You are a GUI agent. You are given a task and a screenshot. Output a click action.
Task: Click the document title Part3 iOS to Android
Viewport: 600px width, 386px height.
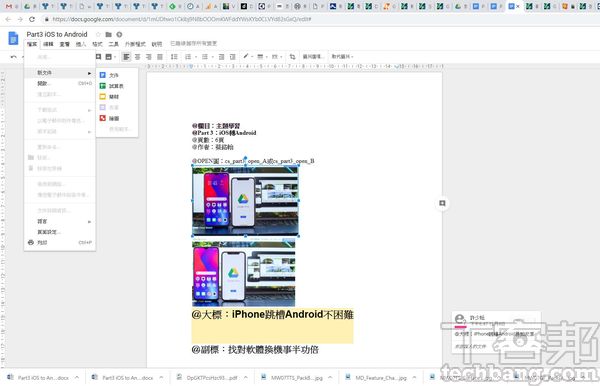coord(57,34)
